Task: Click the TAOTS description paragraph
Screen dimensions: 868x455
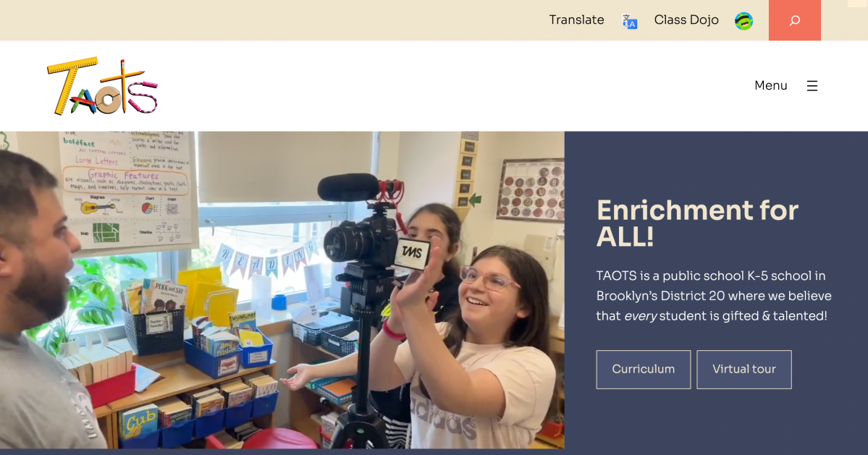Action: [713, 296]
